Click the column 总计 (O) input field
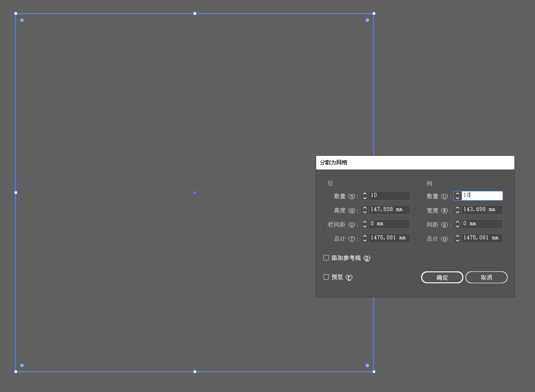535x392 pixels. tap(482, 238)
